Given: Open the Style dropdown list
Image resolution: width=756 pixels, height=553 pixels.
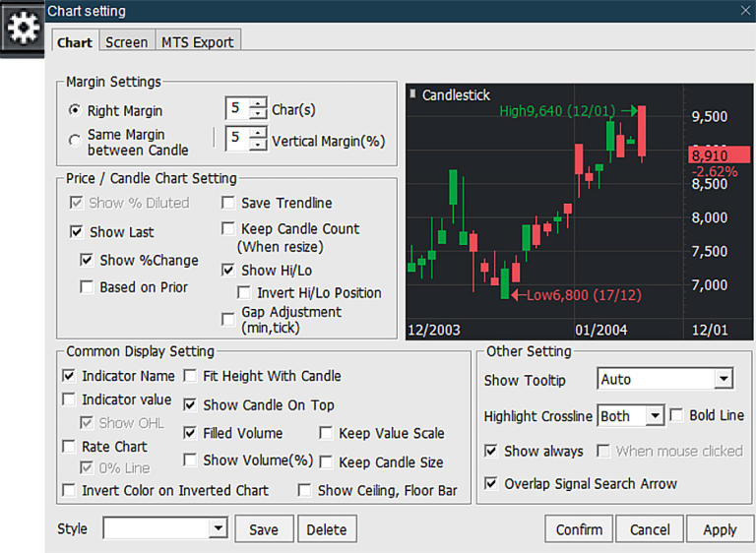Looking at the screenshot, I should (x=218, y=529).
